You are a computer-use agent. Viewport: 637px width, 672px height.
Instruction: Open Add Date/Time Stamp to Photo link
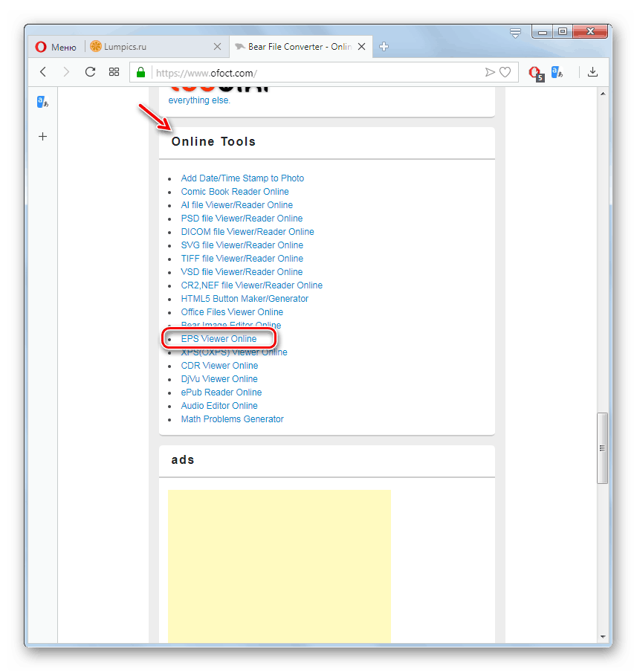[242, 178]
